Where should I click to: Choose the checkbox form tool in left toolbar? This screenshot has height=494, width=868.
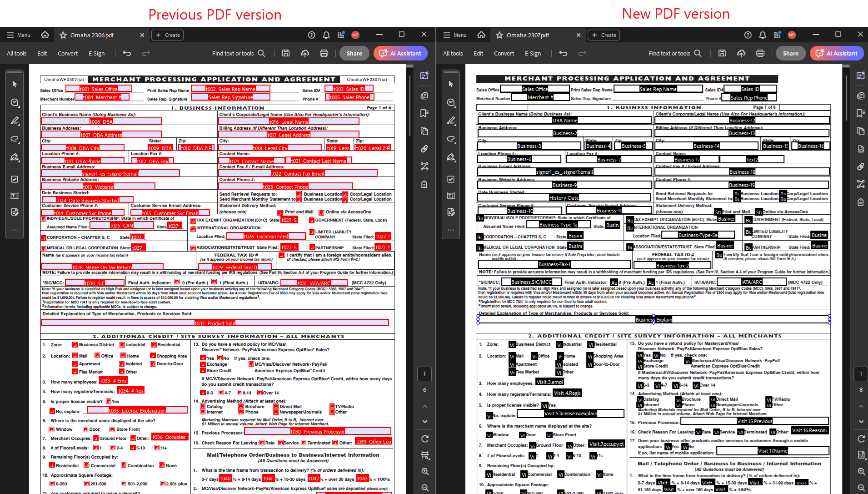tap(15, 179)
